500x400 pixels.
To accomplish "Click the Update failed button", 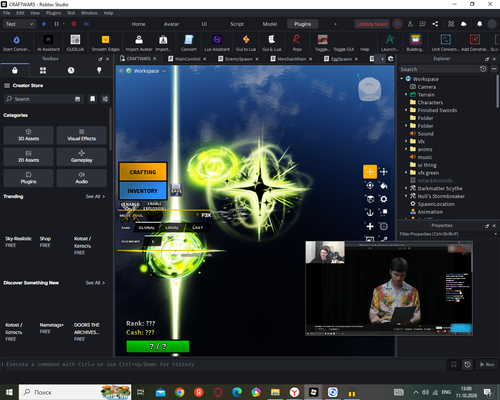I will (x=372, y=24).
